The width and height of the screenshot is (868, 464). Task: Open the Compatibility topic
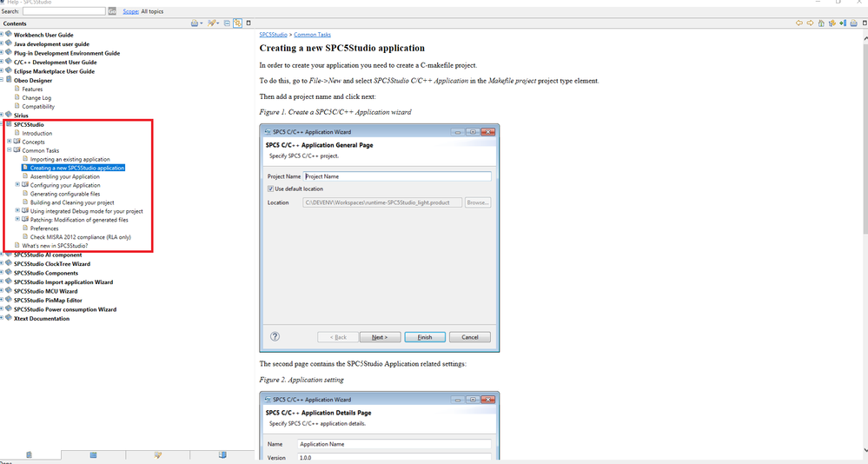(38, 106)
